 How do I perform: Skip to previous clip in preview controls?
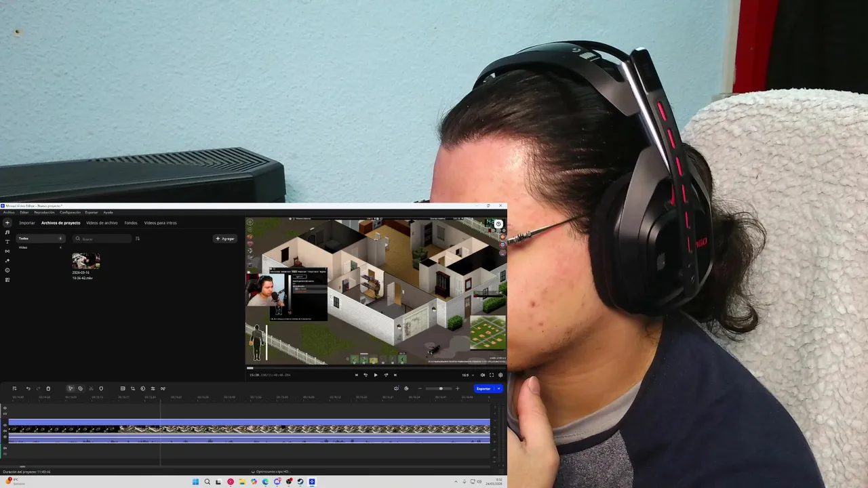(x=357, y=375)
